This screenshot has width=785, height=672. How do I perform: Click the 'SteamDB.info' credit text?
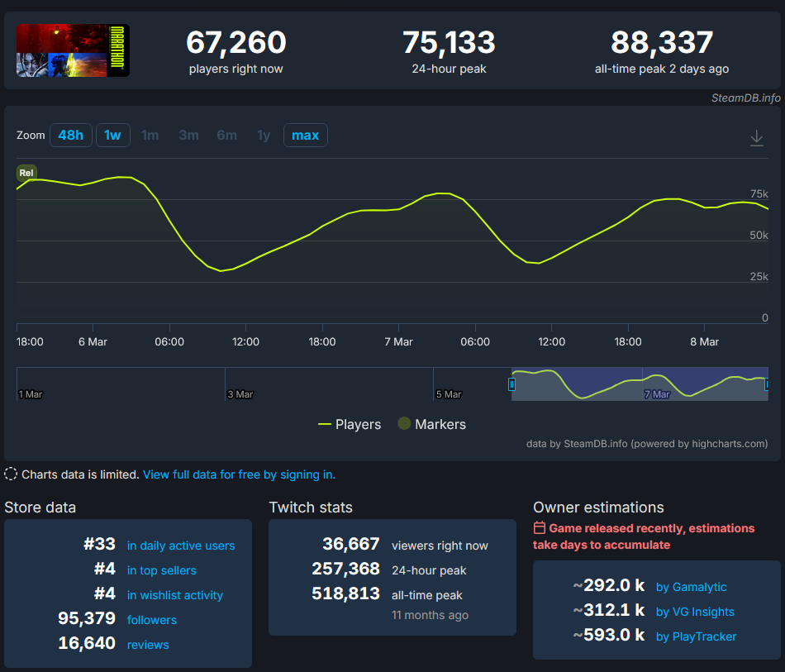click(x=745, y=98)
